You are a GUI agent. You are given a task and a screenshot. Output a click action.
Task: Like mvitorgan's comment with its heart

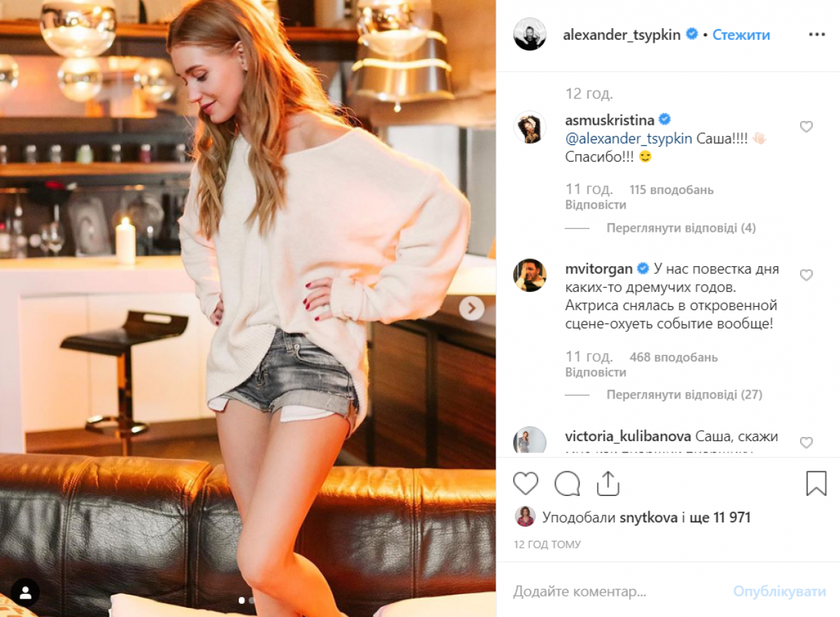click(806, 275)
